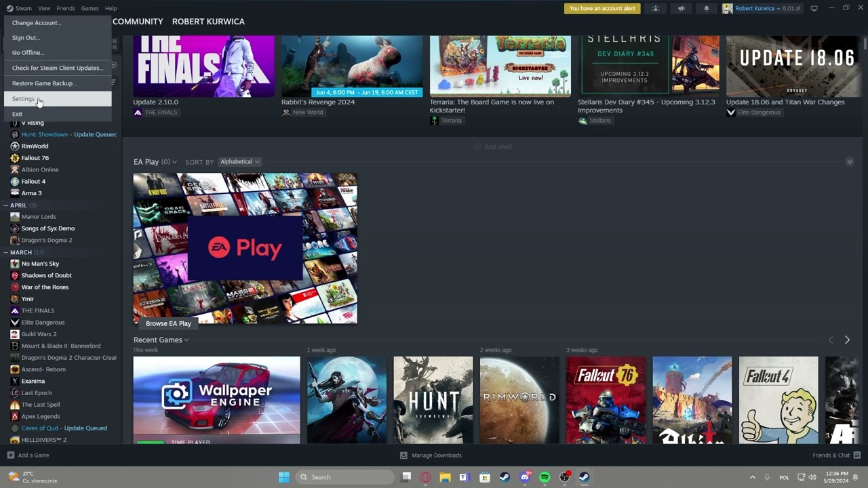Collapse the EA Play shelf with chevron

click(850, 162)
